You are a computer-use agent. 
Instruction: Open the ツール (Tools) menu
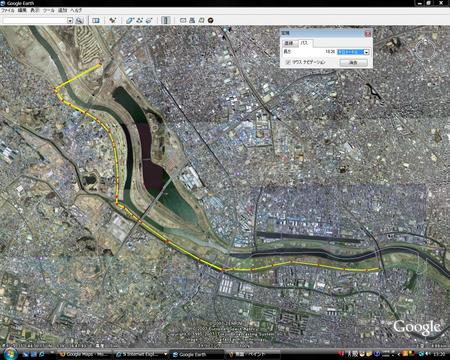click(x=49, y=10)
